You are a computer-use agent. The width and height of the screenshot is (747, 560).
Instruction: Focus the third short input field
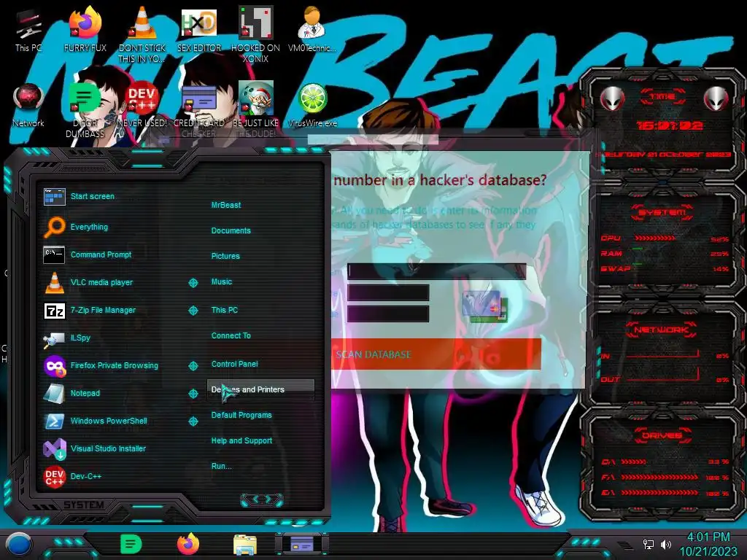point(388,314)
